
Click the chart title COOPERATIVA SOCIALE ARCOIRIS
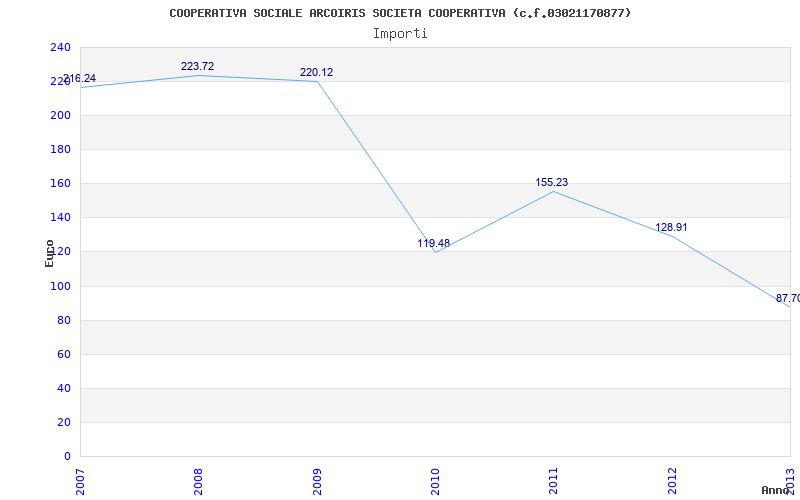[x=400, y=13]
